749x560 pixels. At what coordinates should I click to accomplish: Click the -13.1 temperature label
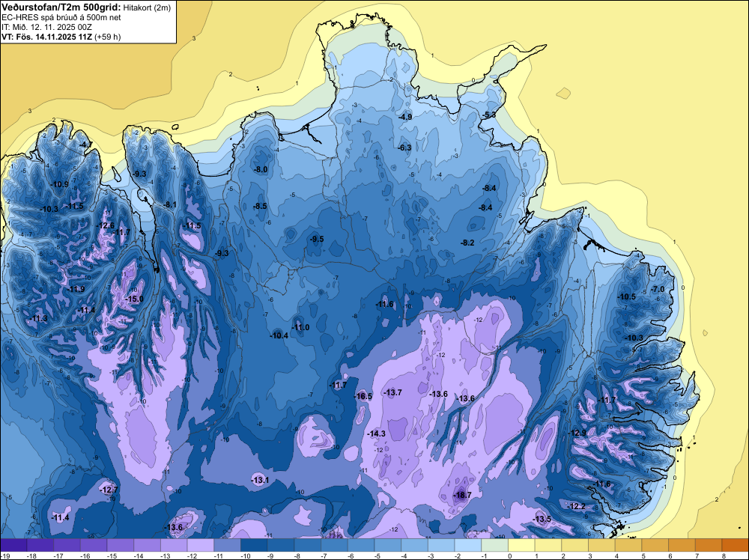(x=261, y=480)
